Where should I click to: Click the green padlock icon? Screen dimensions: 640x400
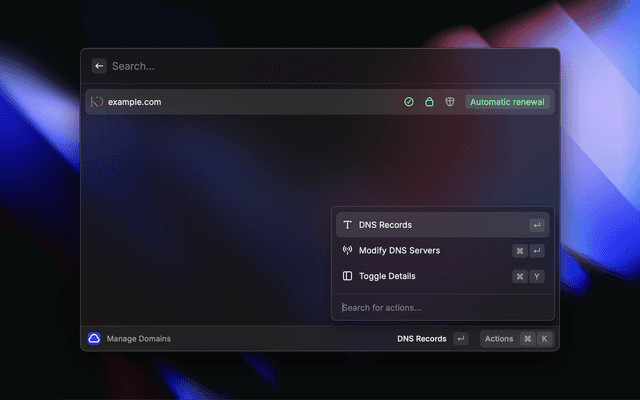click(x=429, y=102)
